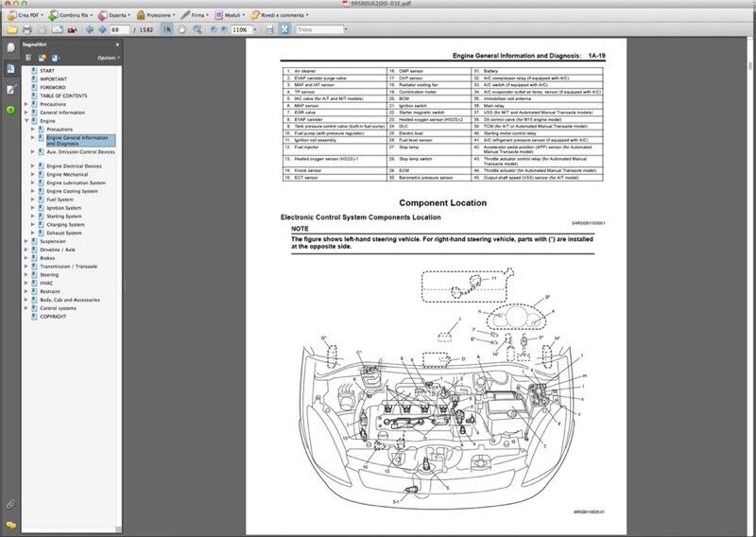Open the TABLE OF CONTENTS bookmark
The width and height of the screenshot is (756, 537).
pyautogui.click(x=63, y=95)
